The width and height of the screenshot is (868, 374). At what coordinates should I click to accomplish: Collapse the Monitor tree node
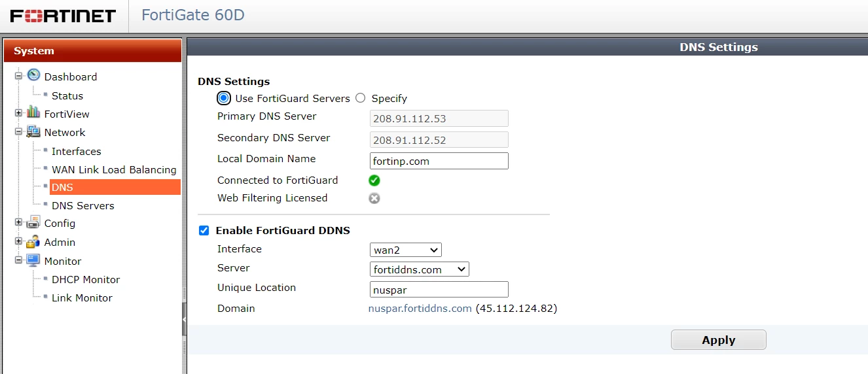coord(18,261)
